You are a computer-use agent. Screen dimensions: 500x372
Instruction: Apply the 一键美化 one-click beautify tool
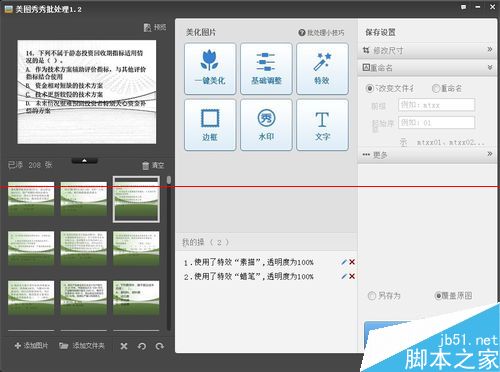point(210,69)
